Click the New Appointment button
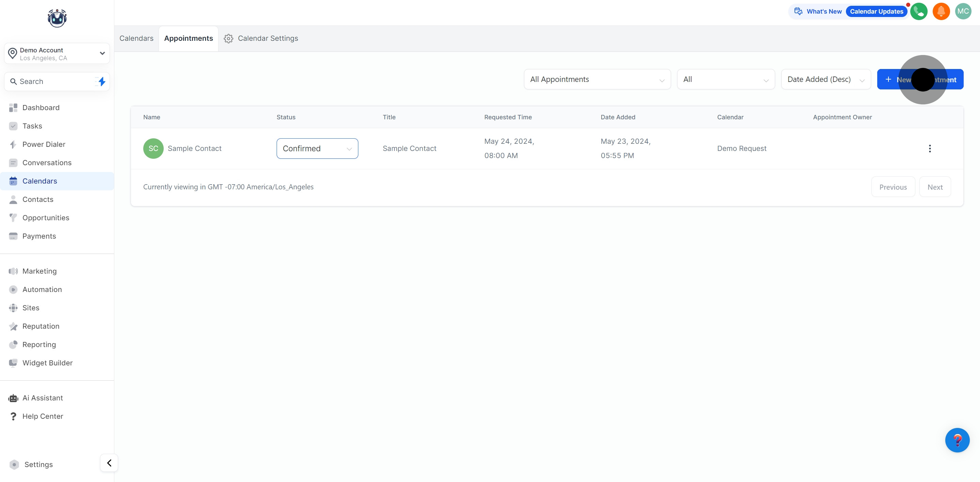Image resolution: width=980 pixels, height=482 pixels. coord(920,80)
